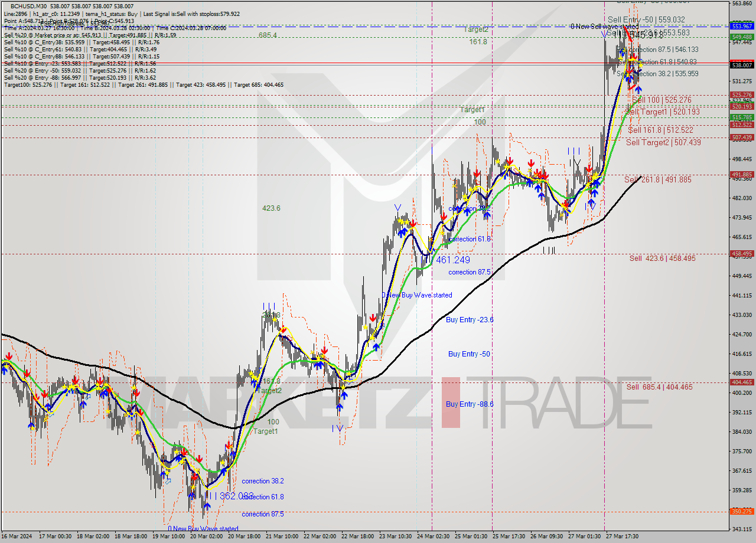Click the 343.115 price axis value
Image resolution: width=756 pixels, height=543 pixels.
[x=742, y=529]
